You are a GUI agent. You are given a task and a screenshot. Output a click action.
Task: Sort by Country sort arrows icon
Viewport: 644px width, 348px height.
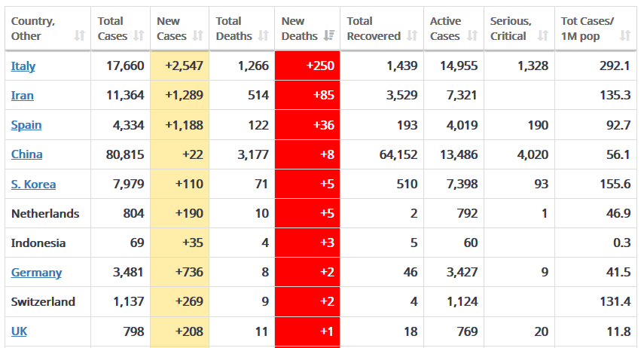click(80, 35)
